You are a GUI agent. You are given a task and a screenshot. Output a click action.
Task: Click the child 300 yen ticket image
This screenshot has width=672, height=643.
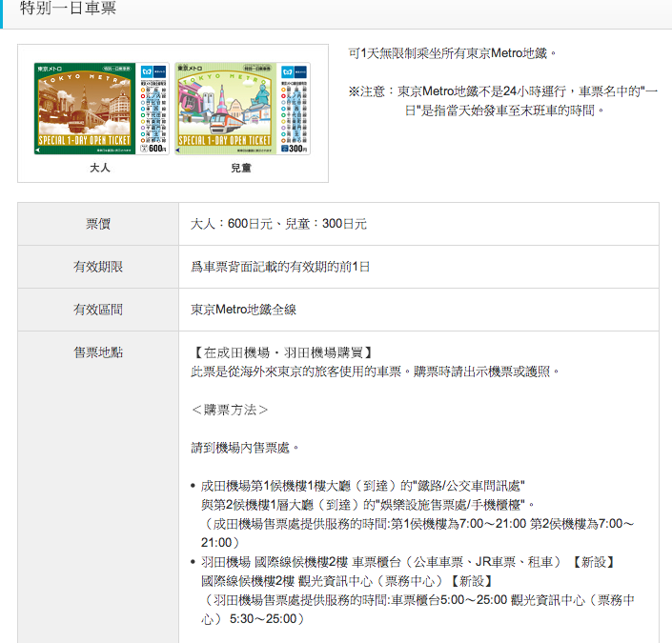pos(242,109)
